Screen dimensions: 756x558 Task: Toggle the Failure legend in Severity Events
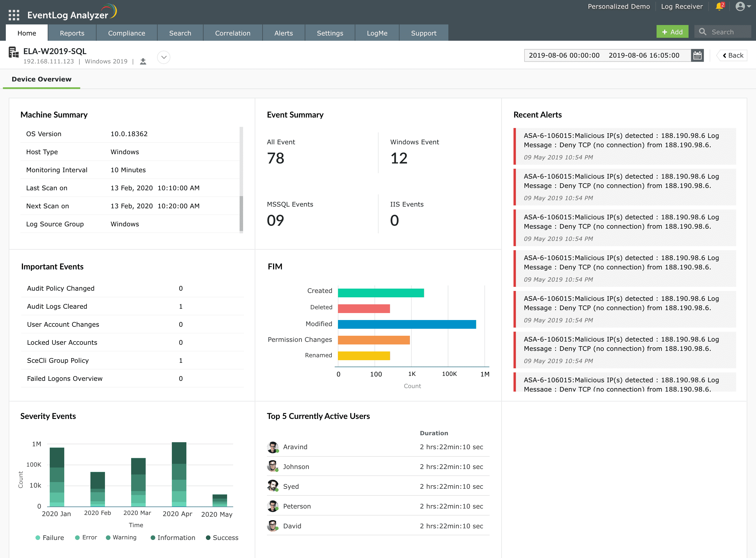[x=50, y=538]
